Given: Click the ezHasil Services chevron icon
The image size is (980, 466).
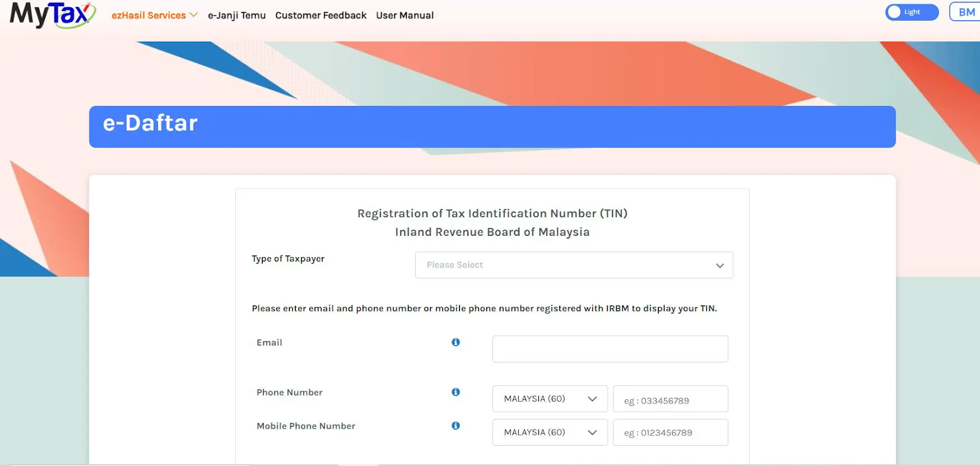Looking at the screenshot, I should point(194,15).
